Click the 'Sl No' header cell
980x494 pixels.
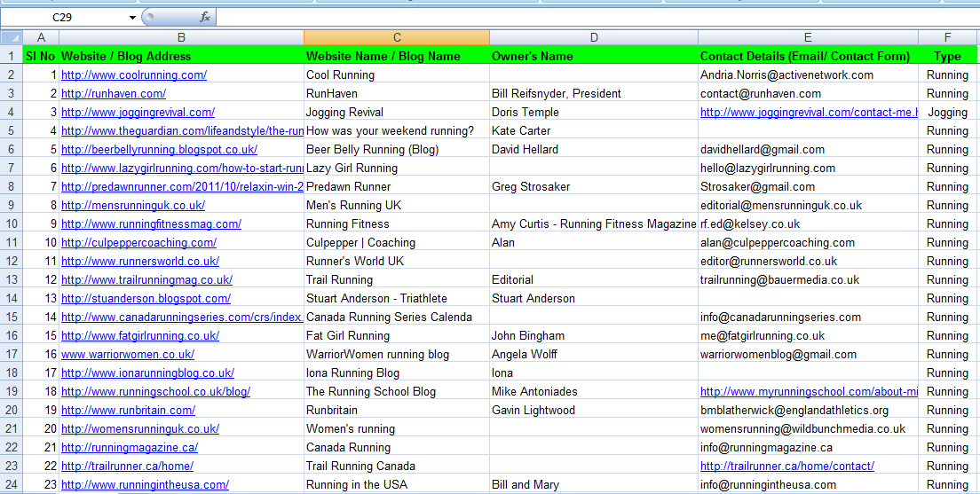coord(41,56)
